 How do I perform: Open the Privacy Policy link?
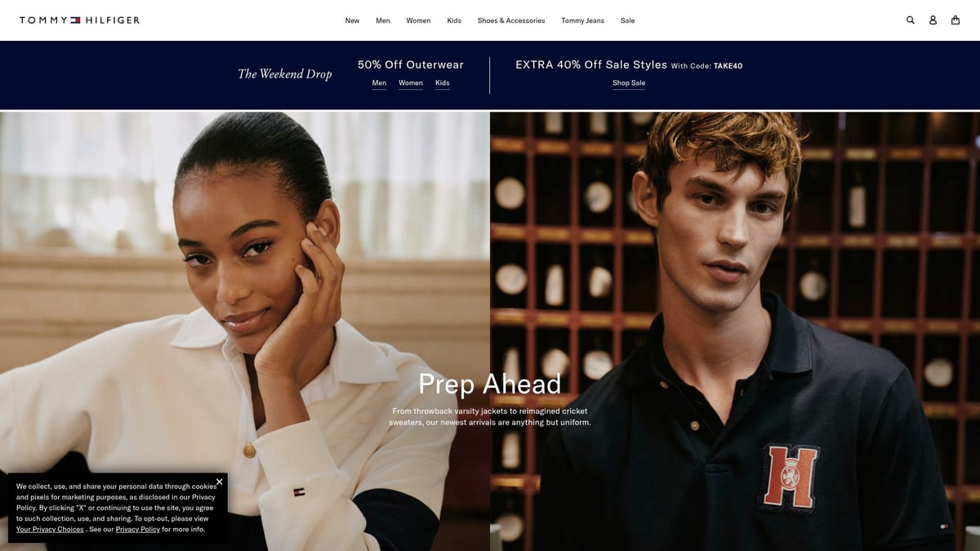pyautogui.click(x=138, y=530)
